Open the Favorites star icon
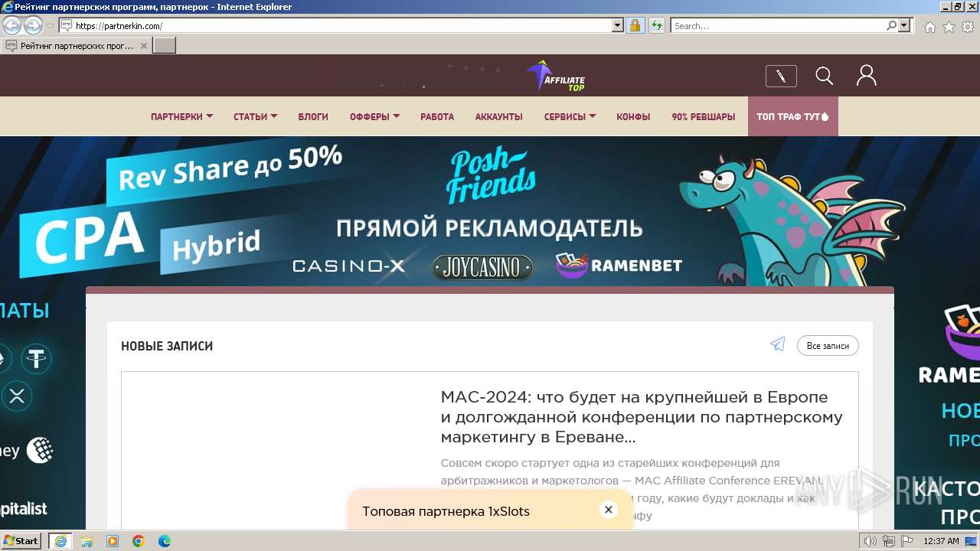Viewport: 980px width, 551px height. 949,26
